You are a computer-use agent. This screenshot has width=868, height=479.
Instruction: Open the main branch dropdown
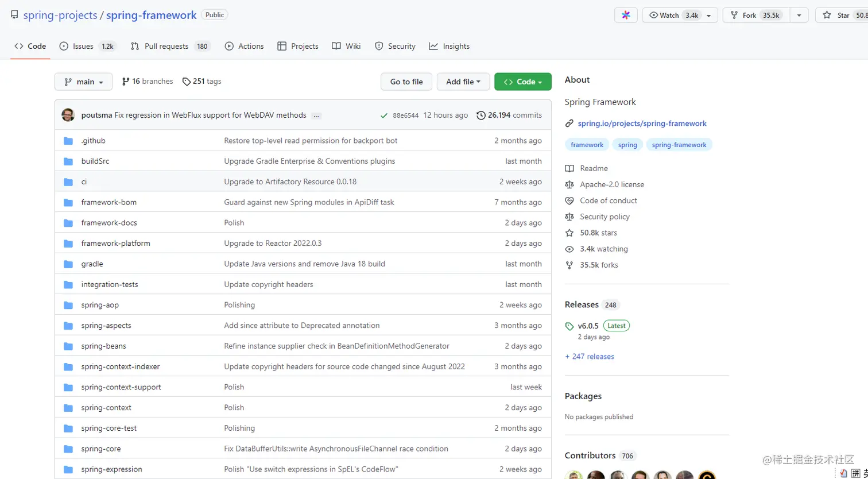click(84, 82)
